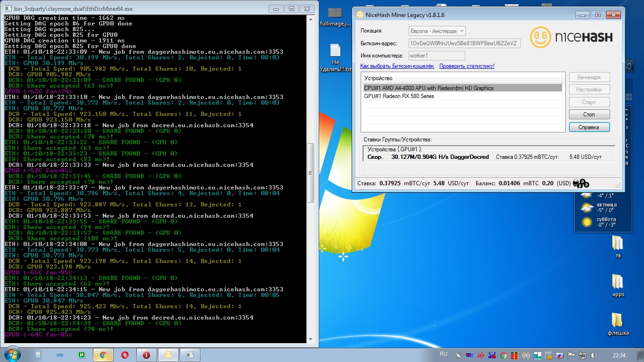Click the Windows Start orb
Image resolution: width=644 pixels, height=362 pixels.
pos(12,354)
